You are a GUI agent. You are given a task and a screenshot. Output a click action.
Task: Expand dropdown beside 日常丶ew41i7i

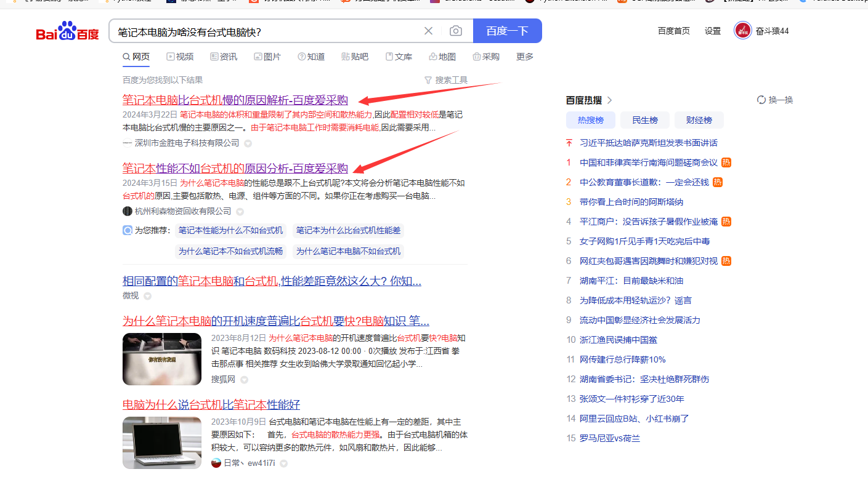[x=284, y=463]
